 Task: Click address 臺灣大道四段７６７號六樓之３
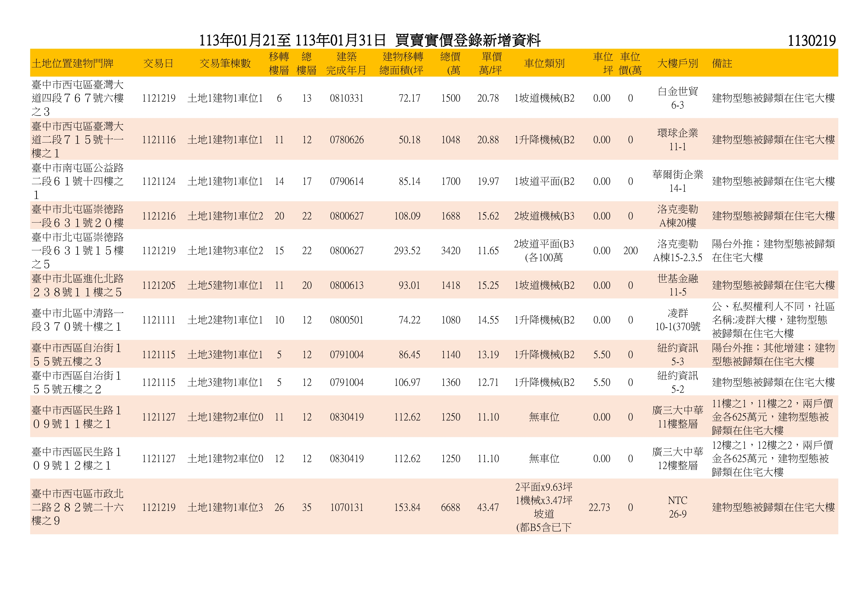[x=77, y=98]
